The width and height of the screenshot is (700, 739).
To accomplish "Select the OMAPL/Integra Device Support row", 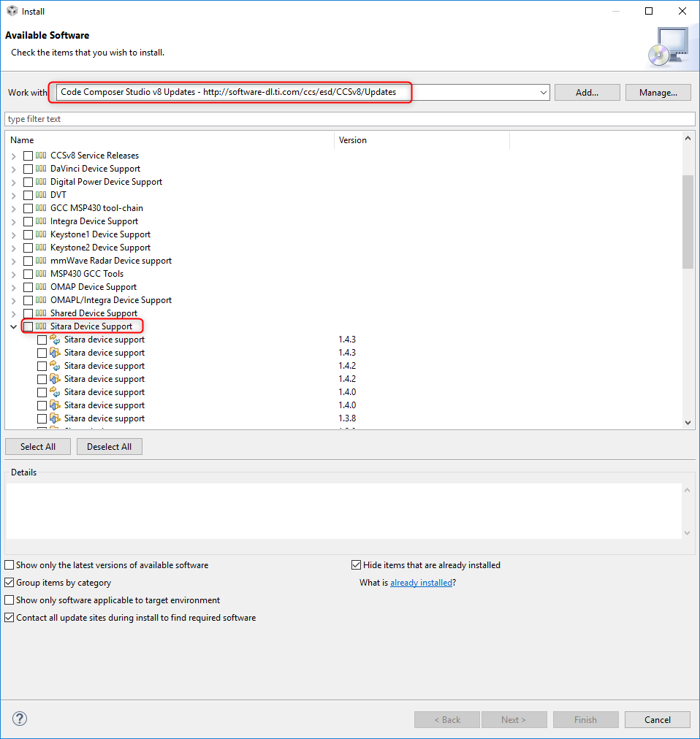I will [x=111, y=300].
